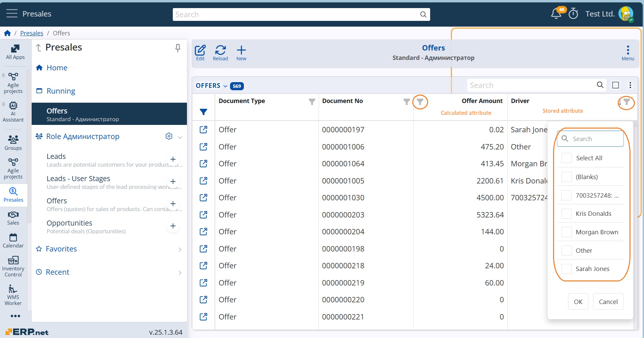Open Leads - User Stages entry
Screen dimensions: 644x338
click(78, 178)
